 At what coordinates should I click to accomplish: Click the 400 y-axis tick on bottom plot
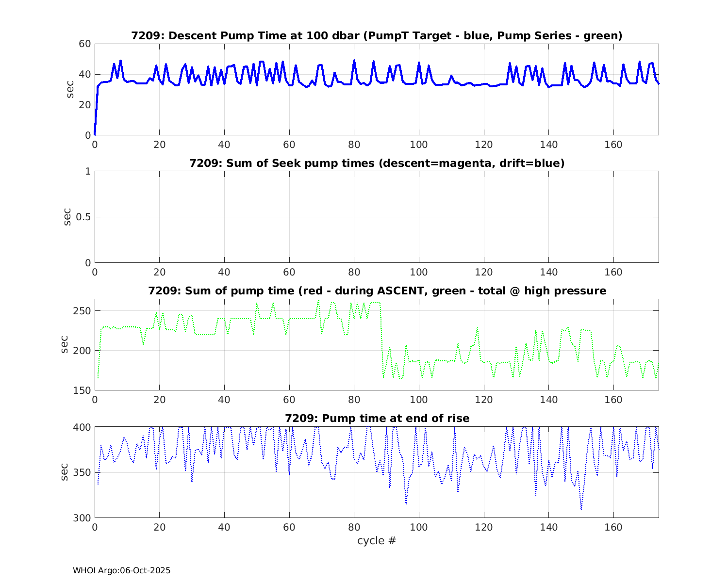pyautogui.click(x=82, y=427)
